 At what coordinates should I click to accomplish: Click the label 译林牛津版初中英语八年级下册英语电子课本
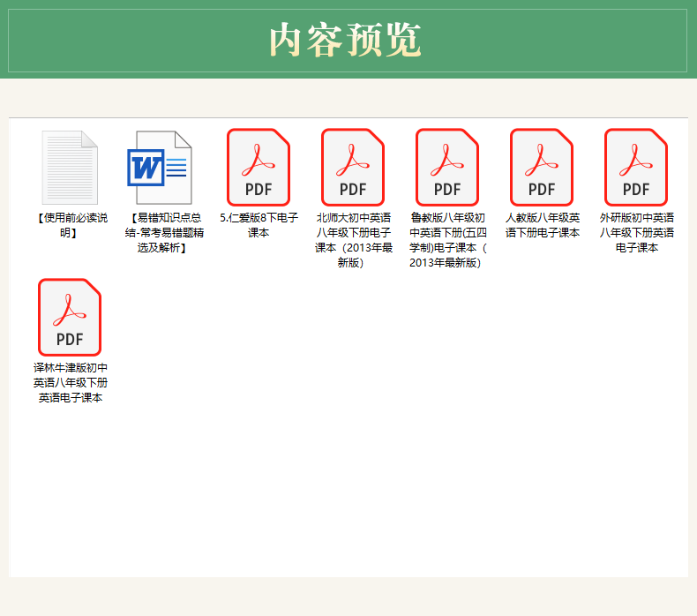click(x=71, y=382)
